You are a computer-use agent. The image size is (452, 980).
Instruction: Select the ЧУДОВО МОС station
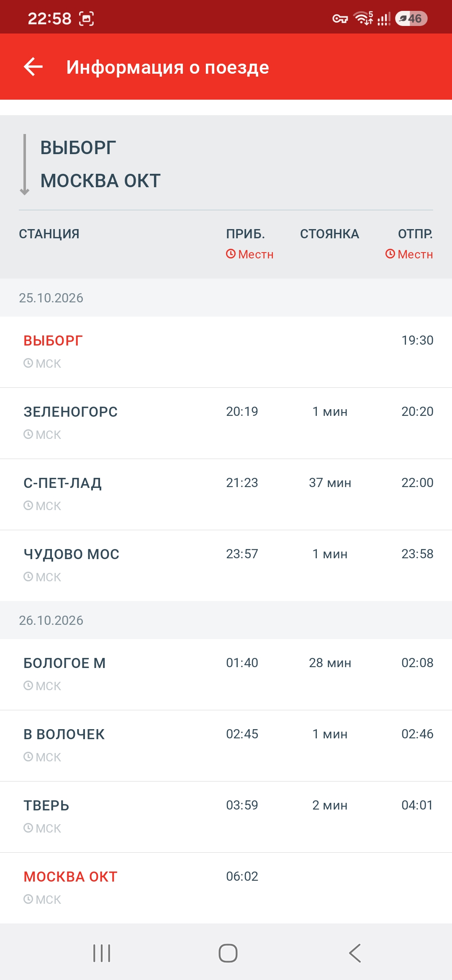click(226, 566)
